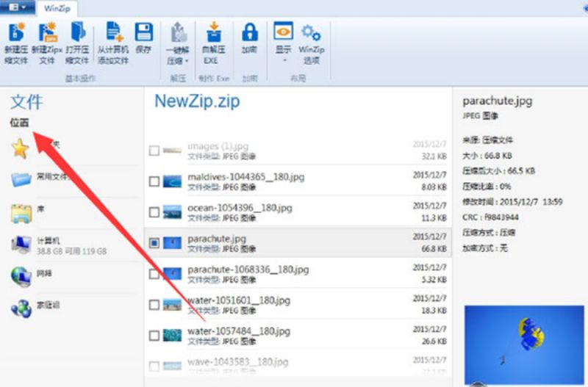Open the Libraries (库) sidebar icon
The image size is (588, 387).
pos(21,214)
